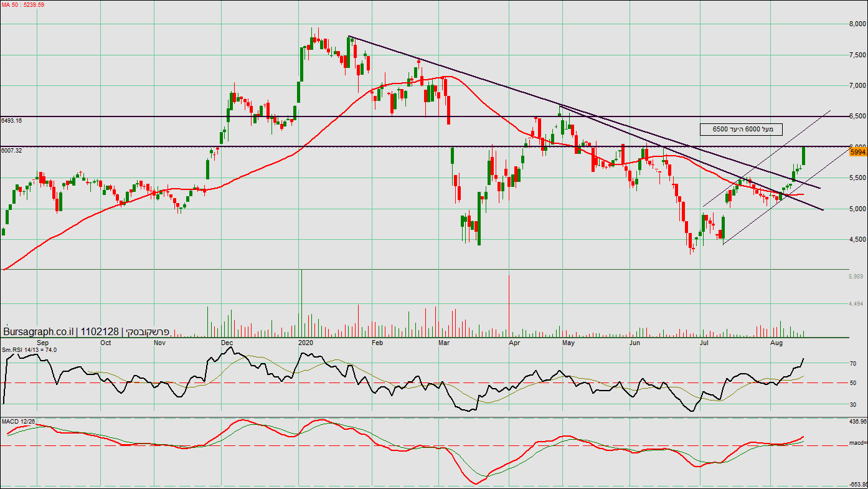The height and width of the screenshot is (489, 868).
Task: Click the 6,500 price axis label
Action: [x=858, y=116]
